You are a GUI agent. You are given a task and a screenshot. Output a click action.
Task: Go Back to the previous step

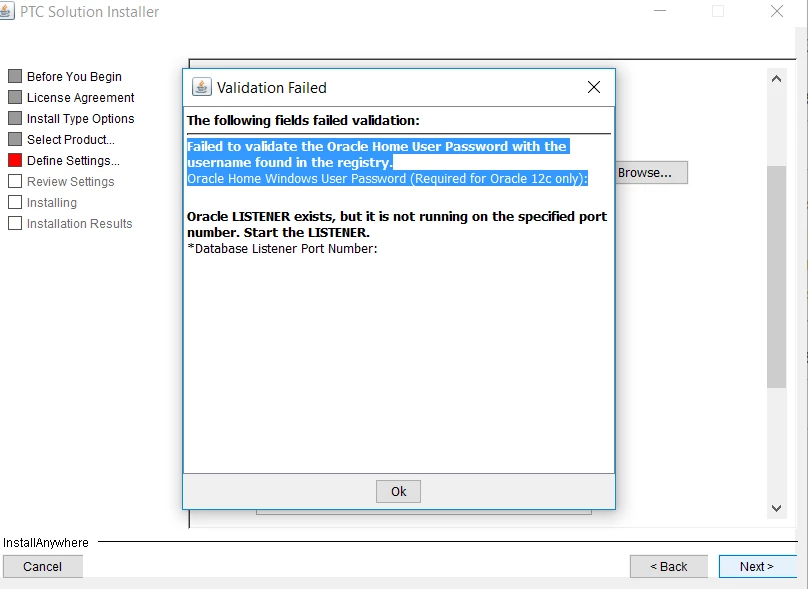click(x=668, y=566)
